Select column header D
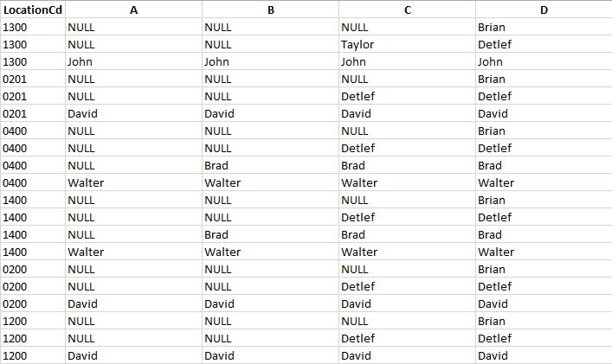612x364 pixels. pyautogui.click(x=544, y=10)
